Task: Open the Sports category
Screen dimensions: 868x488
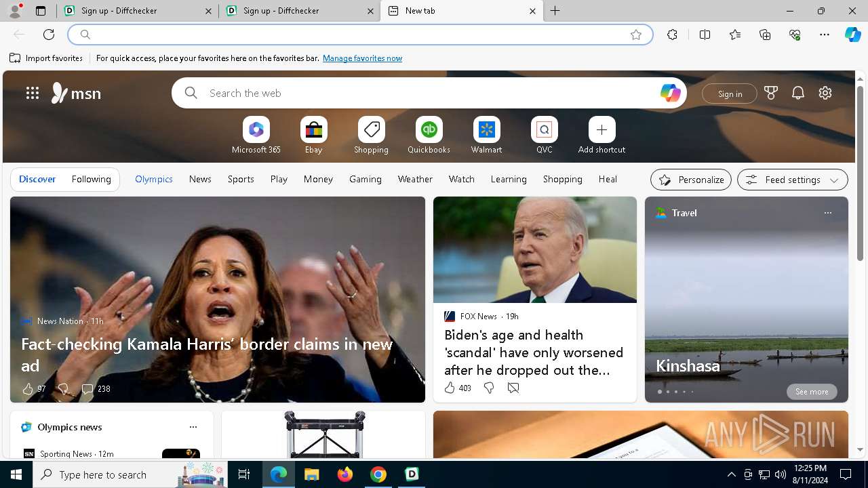Action: pyautogui.click(x=241, y=179)
